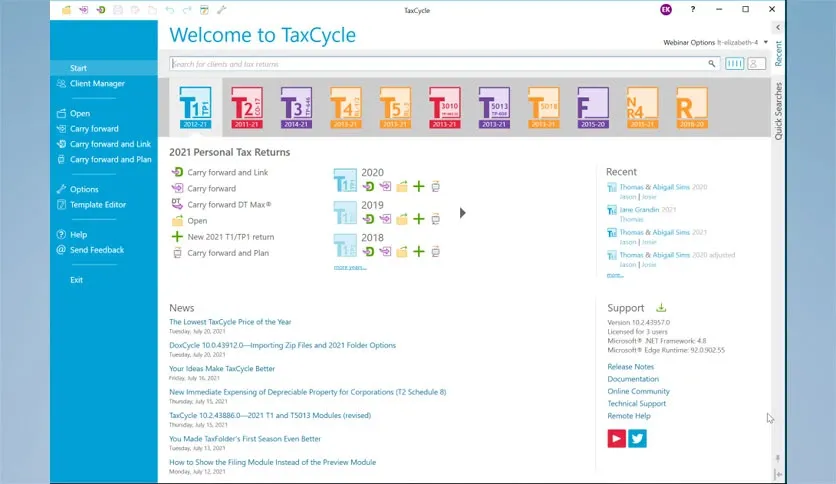Click the 2018 new return plus icon
This screenshot has height=484, width=836.
(419, 252)
